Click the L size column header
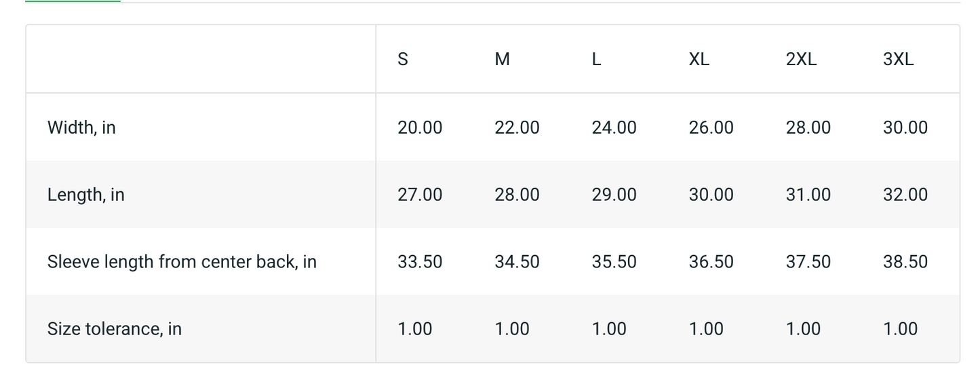Screen dimensions: 980x382 point(596,60)
